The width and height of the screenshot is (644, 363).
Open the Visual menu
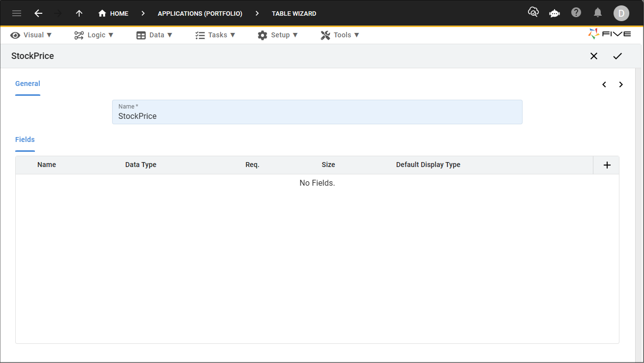click(x=31, y=35)
